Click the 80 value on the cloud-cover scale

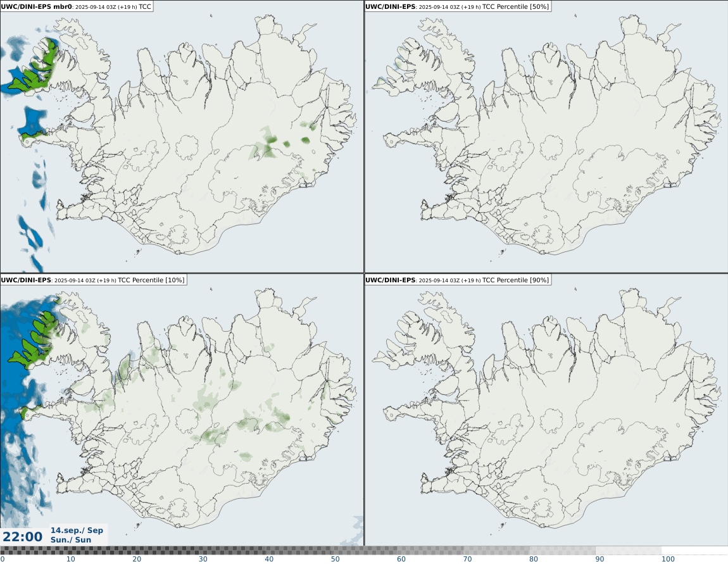[x=534, y=559]
